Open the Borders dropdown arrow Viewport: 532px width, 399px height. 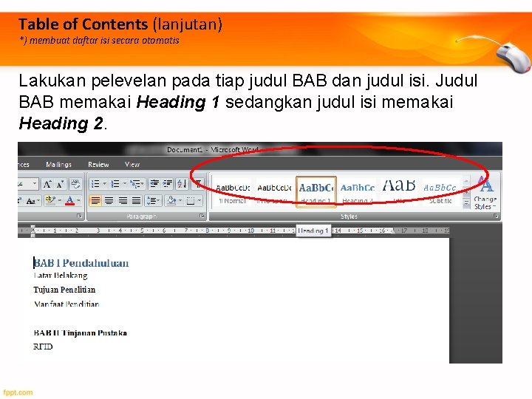199,201
